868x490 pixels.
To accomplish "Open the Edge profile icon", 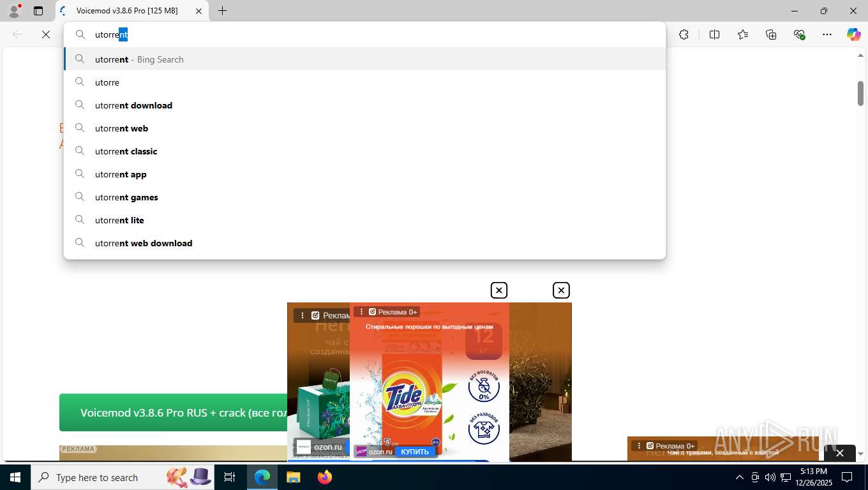I will tap(13, 10).
